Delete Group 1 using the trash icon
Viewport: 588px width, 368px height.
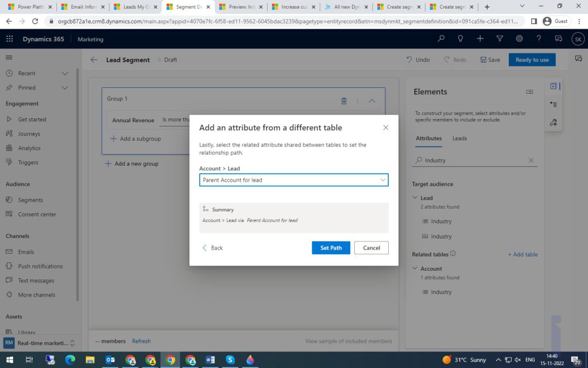point(344,101)
